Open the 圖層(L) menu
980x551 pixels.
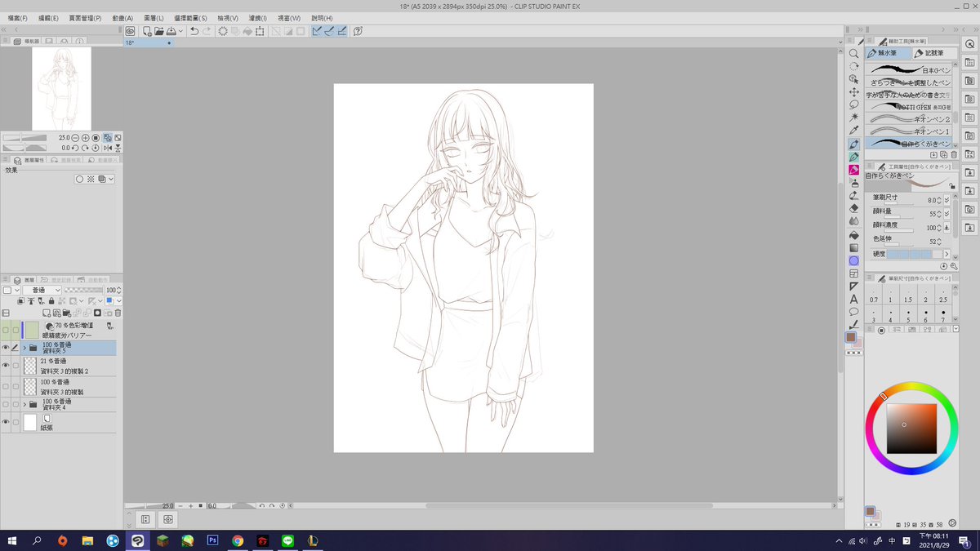click(x=154, y=17)
